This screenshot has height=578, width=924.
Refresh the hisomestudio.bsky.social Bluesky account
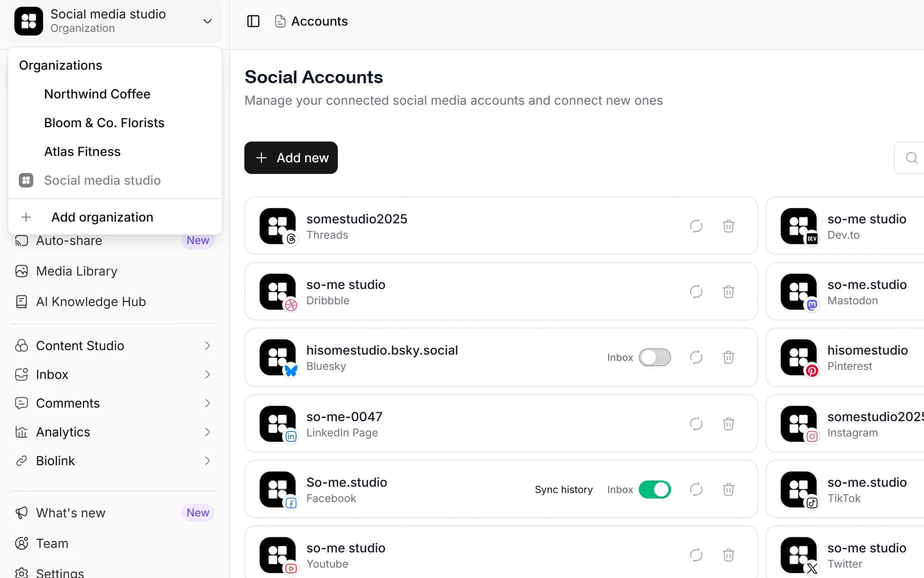[x=696, y=357]
